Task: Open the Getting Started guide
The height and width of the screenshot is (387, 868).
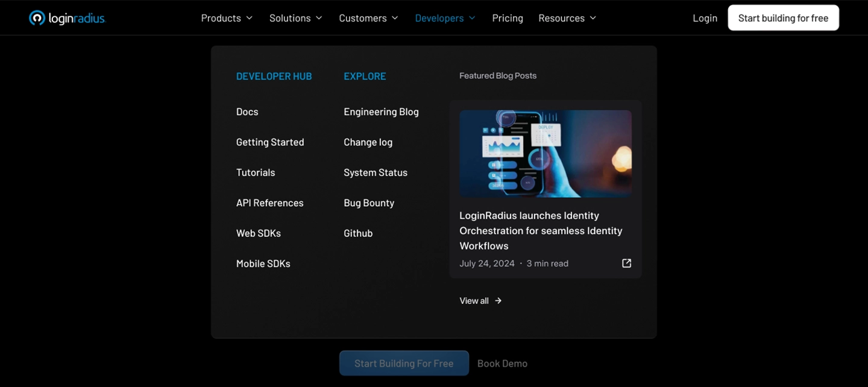Action: click(270, 142)
